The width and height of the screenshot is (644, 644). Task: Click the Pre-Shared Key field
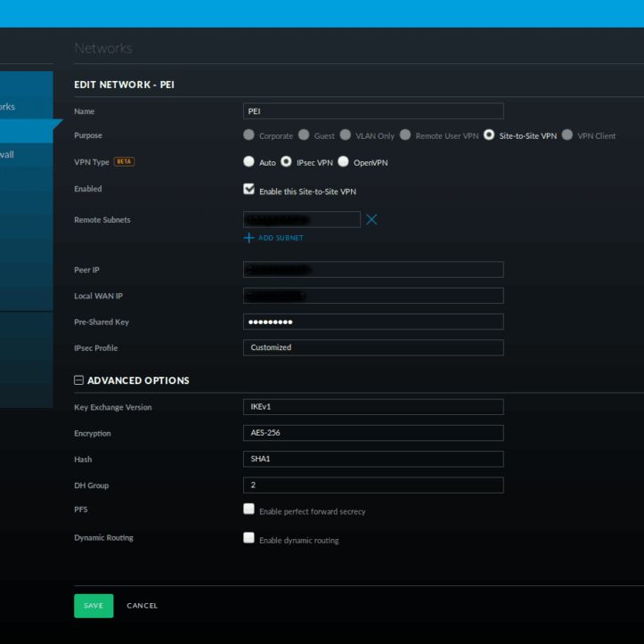[x=373, y=322]
